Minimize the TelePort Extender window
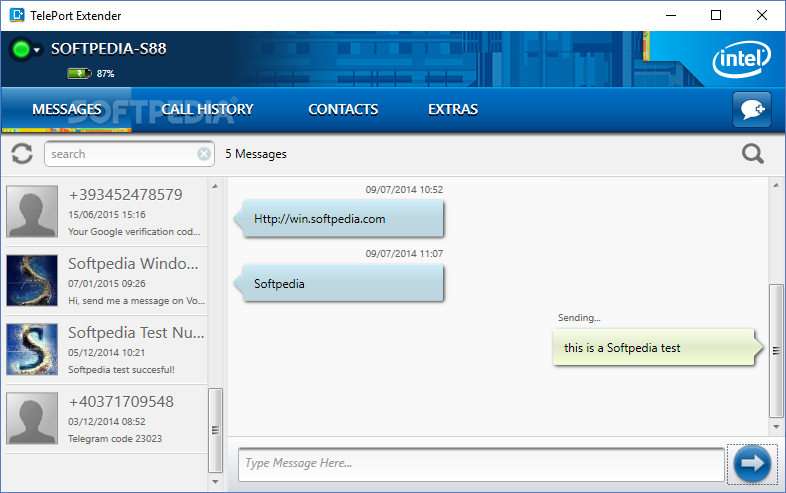The image size is (786, 493). click(x=671, y=15)
